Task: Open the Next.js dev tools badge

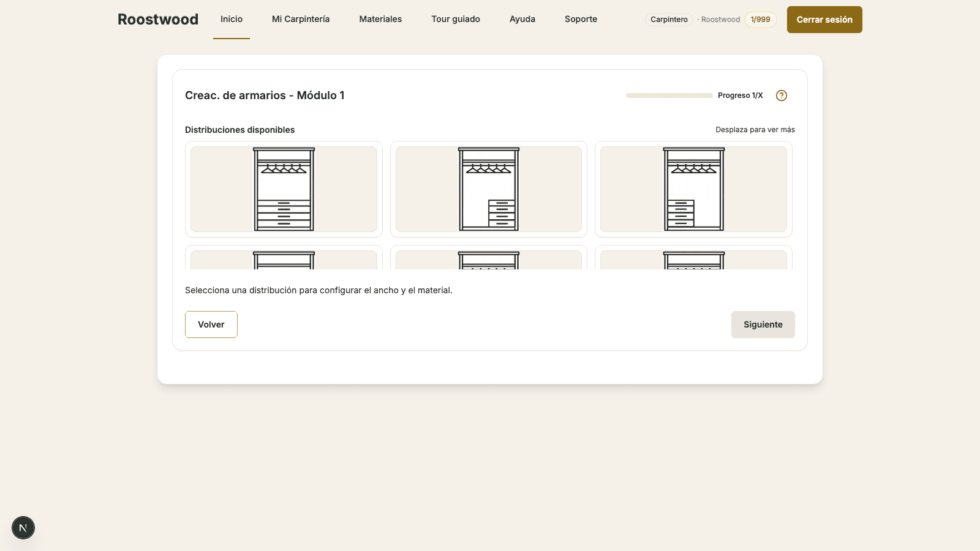Action: 23,528
